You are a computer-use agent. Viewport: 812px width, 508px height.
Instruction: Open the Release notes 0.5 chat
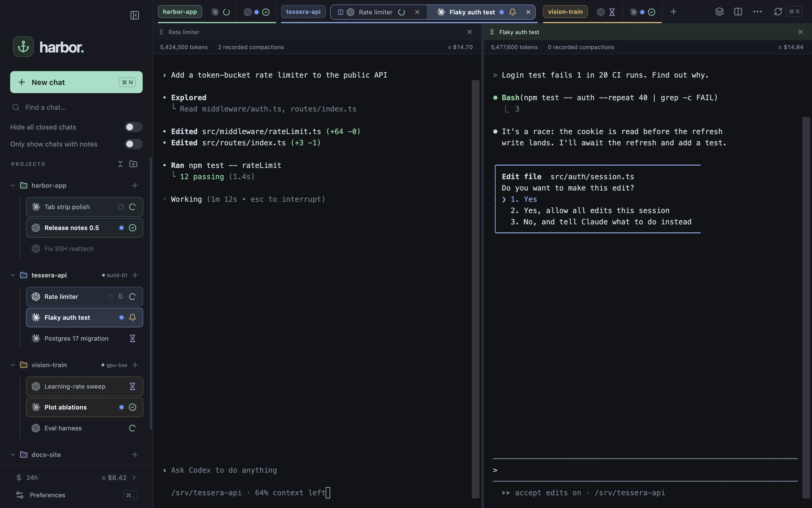pyautogui.click(x=85, y=228)
